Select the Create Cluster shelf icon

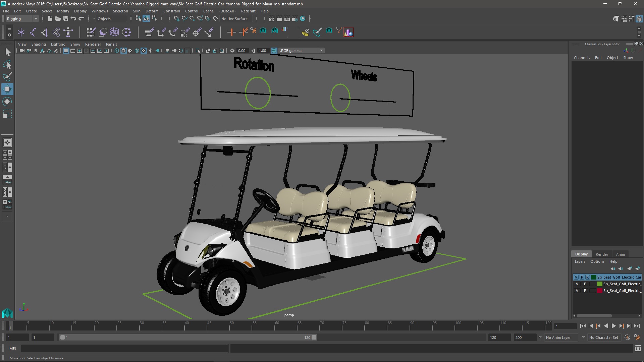[126, 32]
